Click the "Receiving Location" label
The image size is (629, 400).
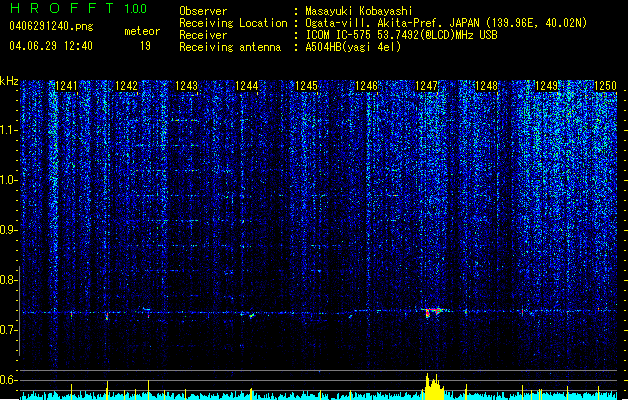pyautogui.click(x=233, y=23)
